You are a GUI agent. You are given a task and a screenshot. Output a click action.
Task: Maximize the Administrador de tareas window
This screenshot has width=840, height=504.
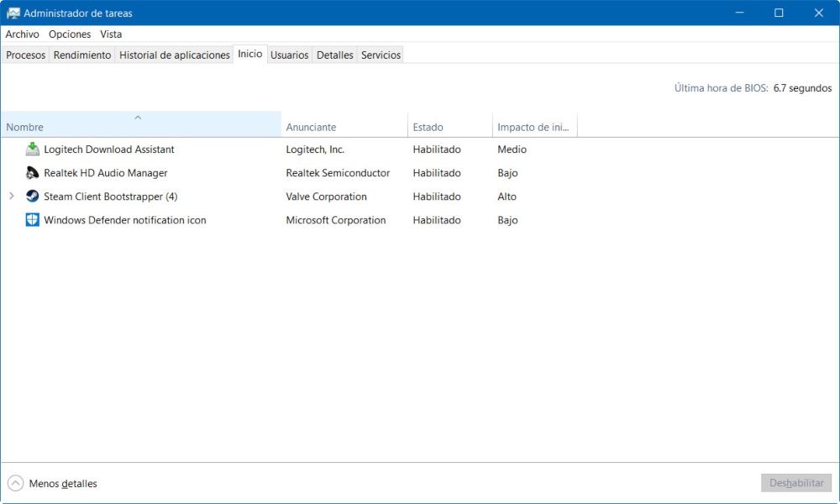[779, 13]
